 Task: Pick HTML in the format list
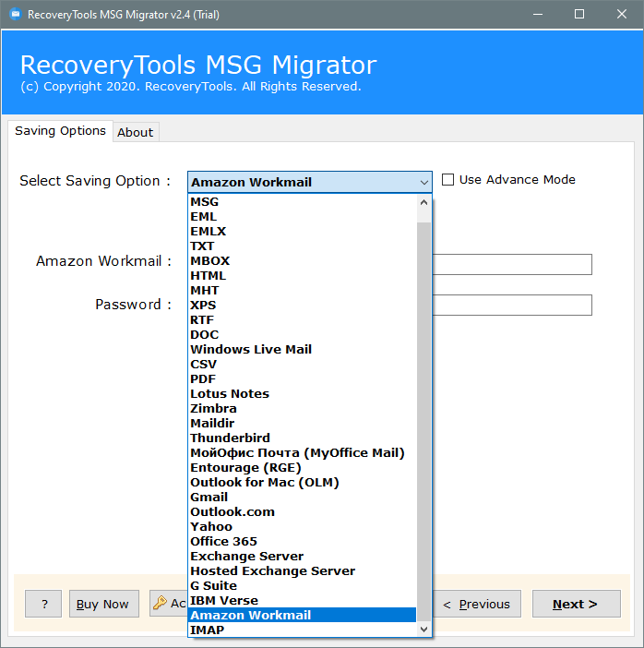click(x=303, y=276)
